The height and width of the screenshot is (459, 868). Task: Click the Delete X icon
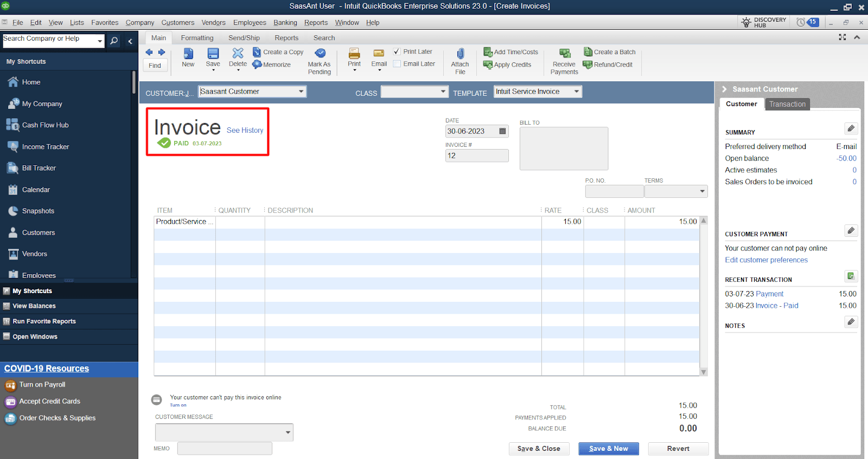tap(238, 53)
